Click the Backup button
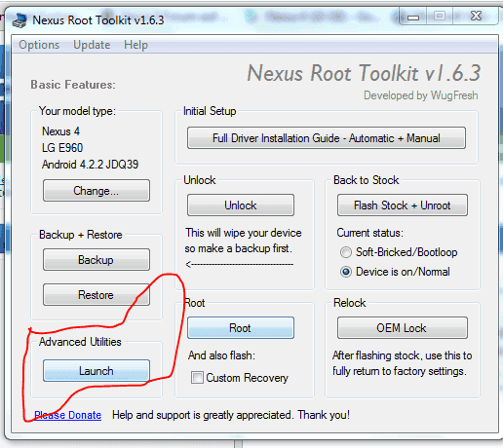This screenshot has width=503, height=448. pyautogui.click(x=97, y=260)
